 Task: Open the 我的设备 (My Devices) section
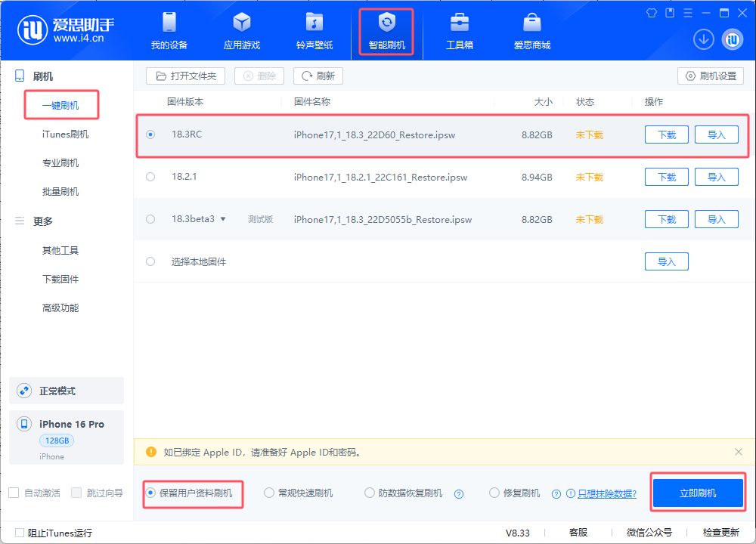[169, 30]
